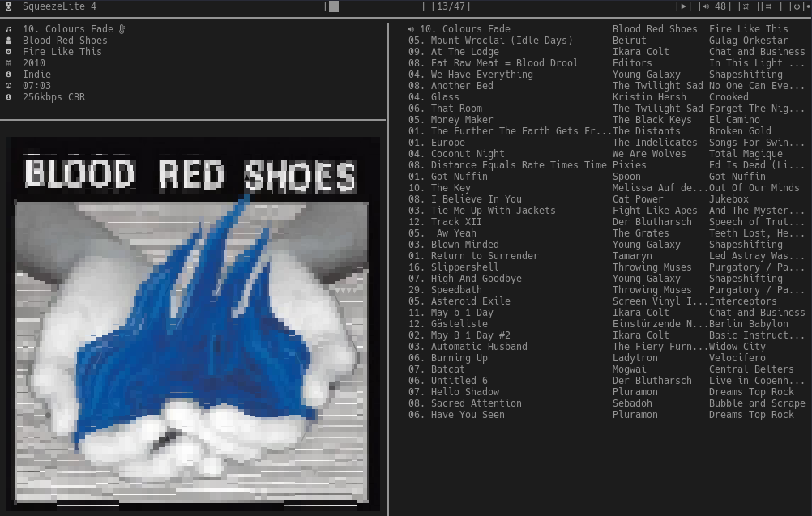The image size is (812, 516).
Task: Click the year 2010 in the track info
Action: click(x=34, y=63)
